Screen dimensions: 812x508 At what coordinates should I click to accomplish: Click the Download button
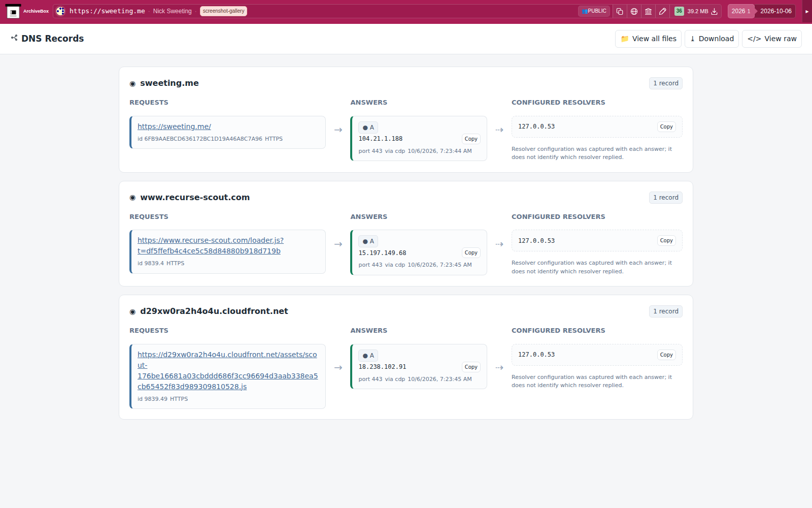(712, 39)
